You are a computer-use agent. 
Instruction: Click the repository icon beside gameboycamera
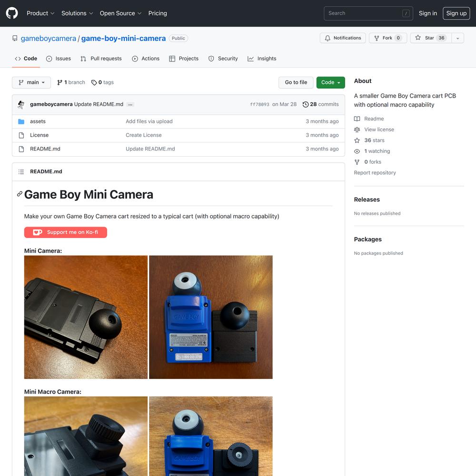15,38
